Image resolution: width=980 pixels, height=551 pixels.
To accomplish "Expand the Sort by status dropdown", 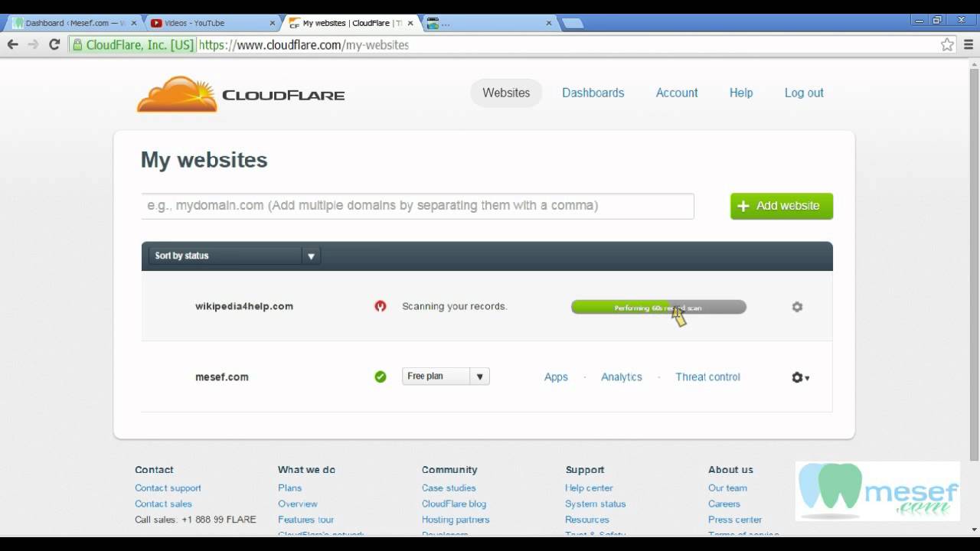I will coord(234,256).
